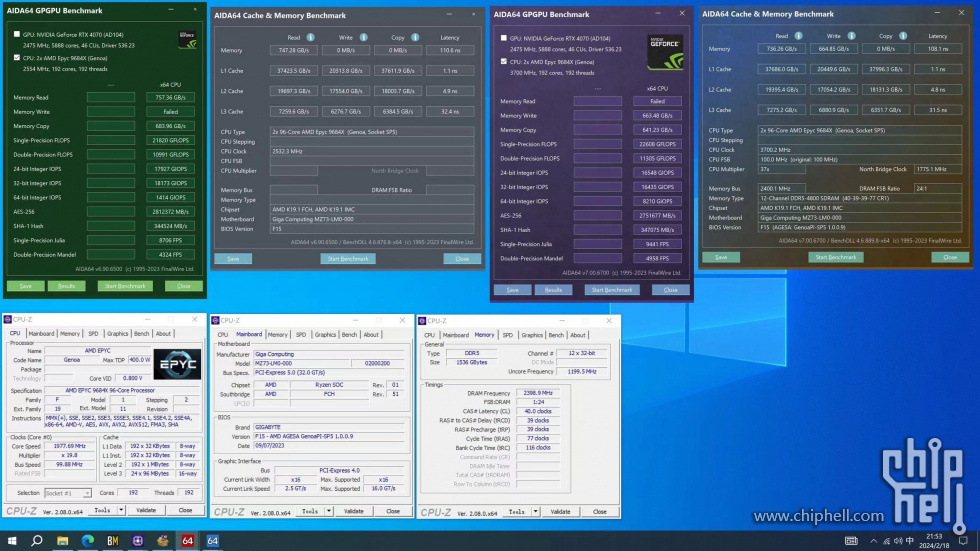Click Validate in CPU-Z CPU window

[x=146, y=510]
